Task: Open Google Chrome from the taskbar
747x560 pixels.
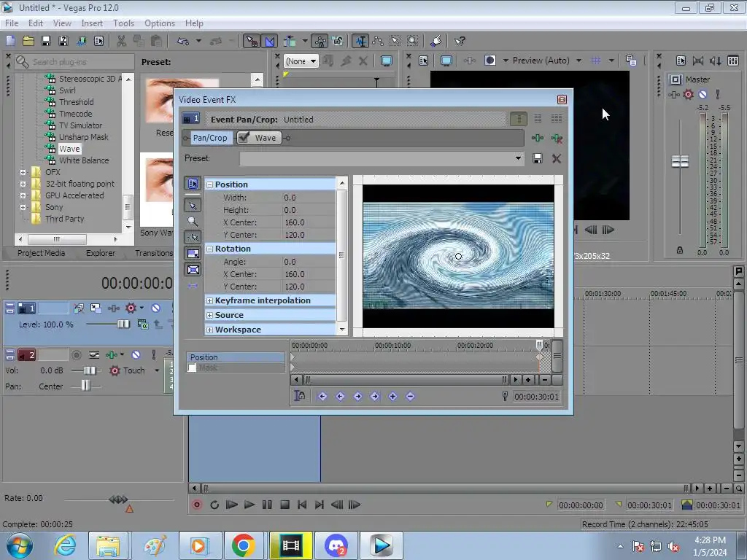Action: [x=244, y=545]
